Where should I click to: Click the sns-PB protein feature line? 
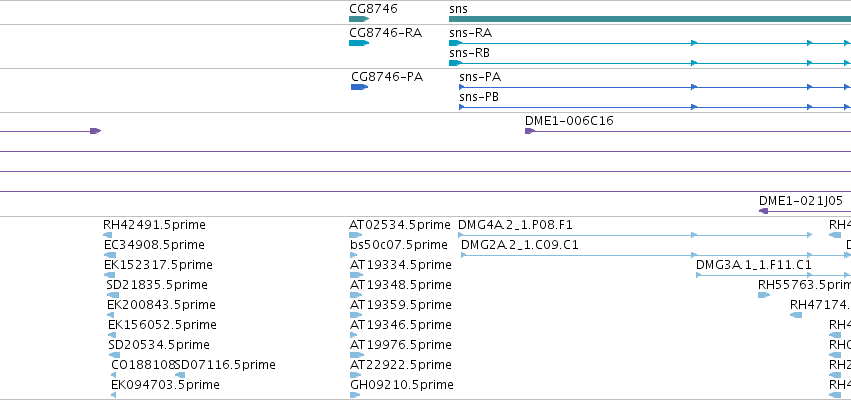[x=655, y=107]
